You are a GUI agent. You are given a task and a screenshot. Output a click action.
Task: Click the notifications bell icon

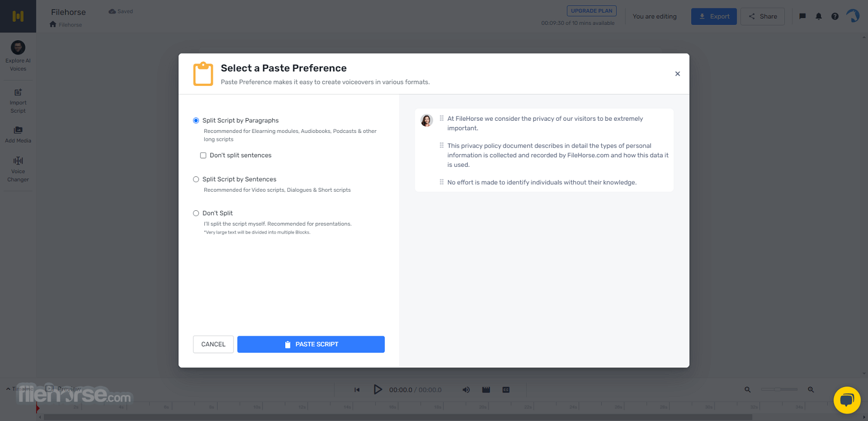(x=819, y=16)
